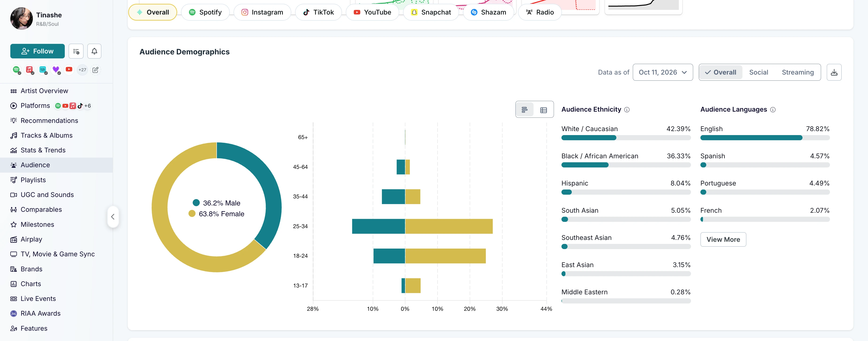The image size is (868, 341).
Task: Click View More languages button
Action: [x=723, y=239]
